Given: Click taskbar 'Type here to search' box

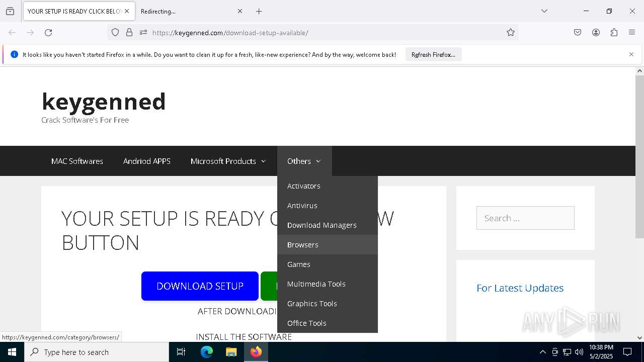Looking at the screenshot, I should coord(97,352).
